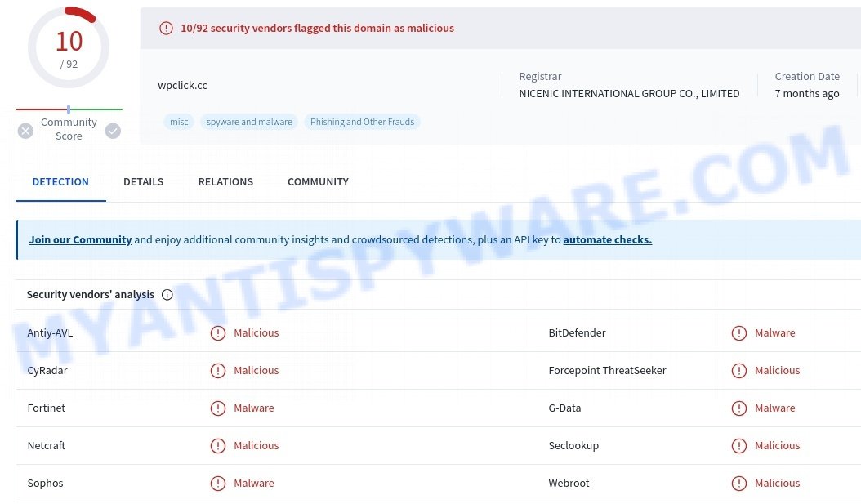The image size is (861, 504).
Task: Click the warning icon in the CyRadar row
Action: click(x=218, y=371)
